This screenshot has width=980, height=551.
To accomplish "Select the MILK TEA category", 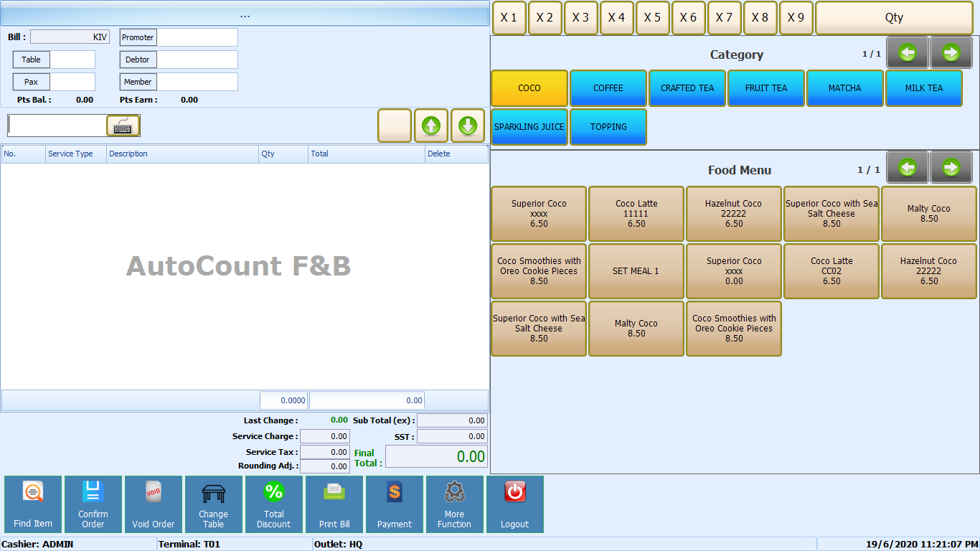I will 924,88.
